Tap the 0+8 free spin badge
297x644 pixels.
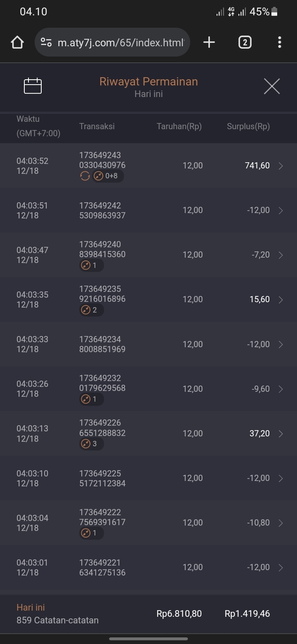pyautogui.click(x=108, y=176)
